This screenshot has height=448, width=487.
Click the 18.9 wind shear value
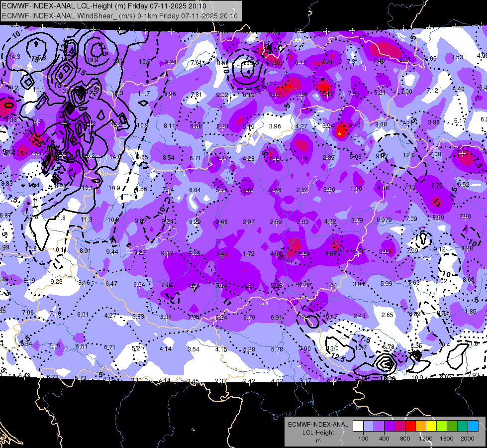pyautogui.click(x=93, y=60)
